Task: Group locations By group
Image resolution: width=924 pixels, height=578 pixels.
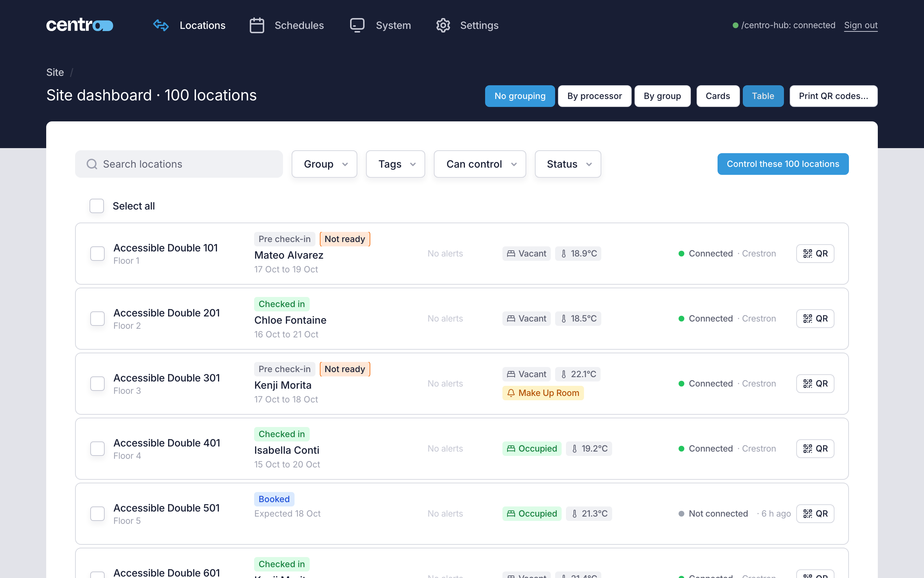Action: (662, 96)
